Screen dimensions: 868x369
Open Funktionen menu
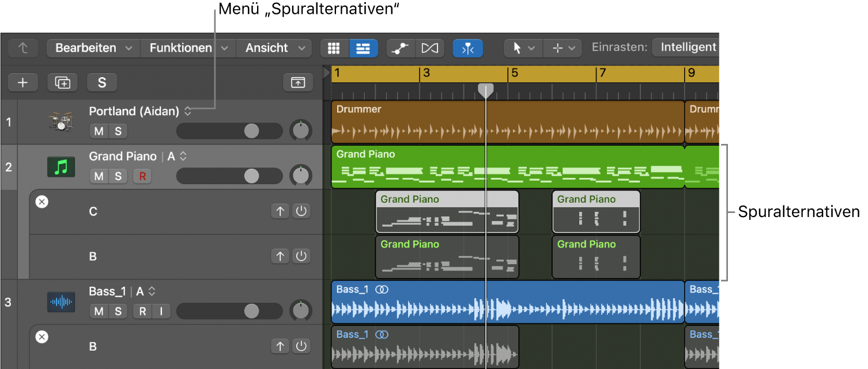tap(188, 48)
